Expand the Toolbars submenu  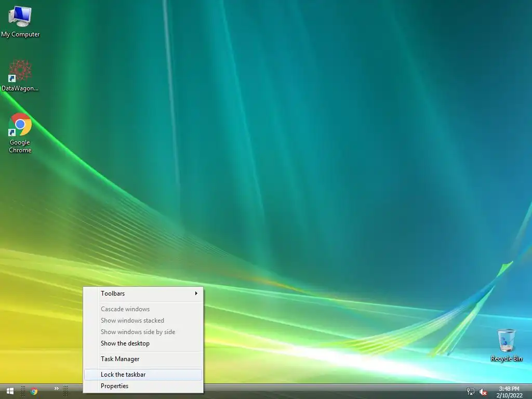pyautogui.click(x=143, y=294)
